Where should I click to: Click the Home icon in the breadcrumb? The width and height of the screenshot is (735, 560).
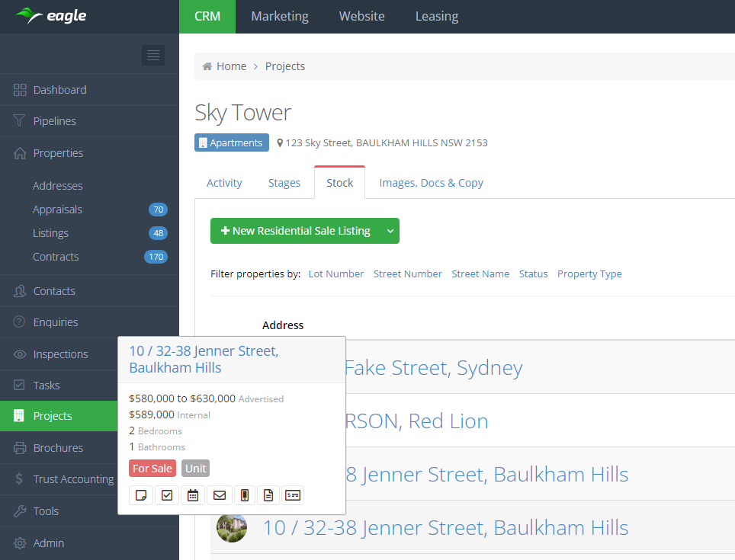pyautogui.click(x=207, y=66)
